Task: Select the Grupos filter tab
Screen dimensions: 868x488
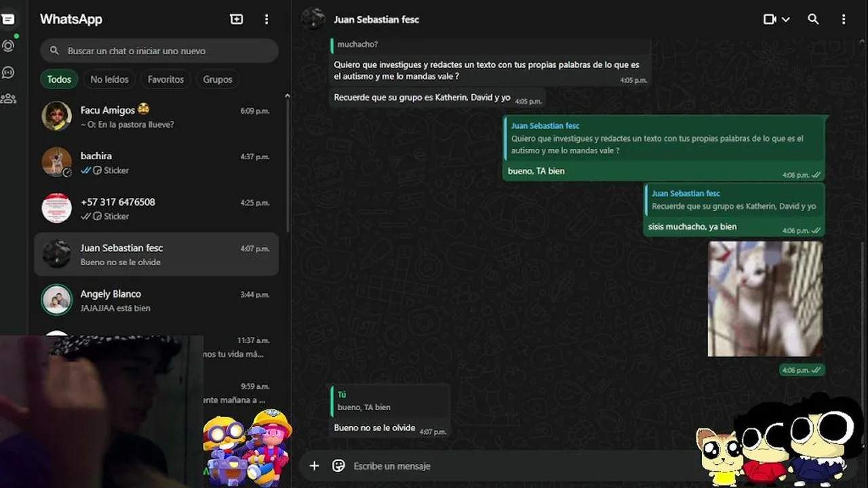Action: click(x=218, y=79)
